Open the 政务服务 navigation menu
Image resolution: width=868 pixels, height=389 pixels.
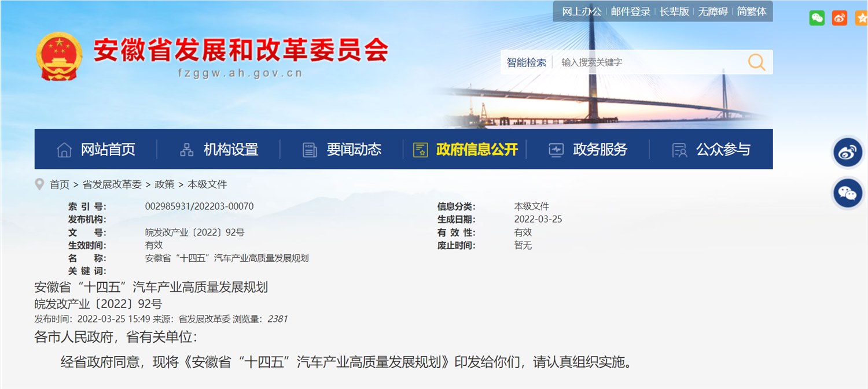(599, 149)
